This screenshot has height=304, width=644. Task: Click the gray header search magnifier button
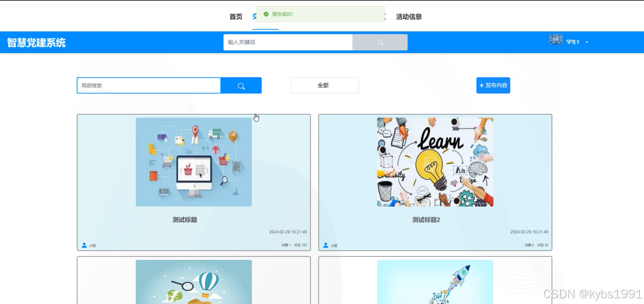point(380,42)
